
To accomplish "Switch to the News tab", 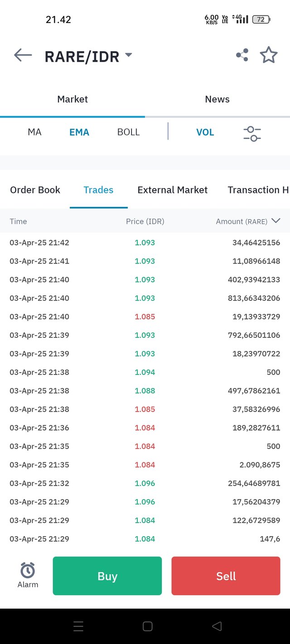I will click(217, 99).
